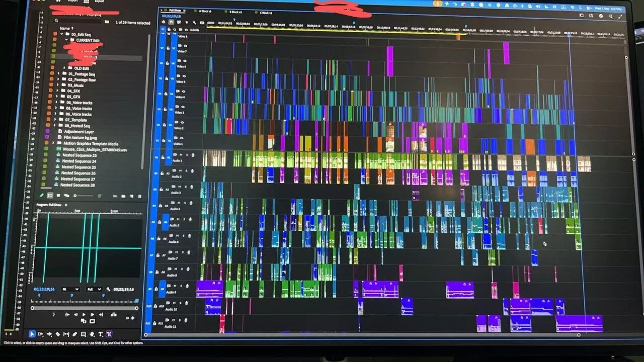Click the Program monitor wrench settings icon
The height and width of the screenshot is (362, 644).
coord(108,289)
